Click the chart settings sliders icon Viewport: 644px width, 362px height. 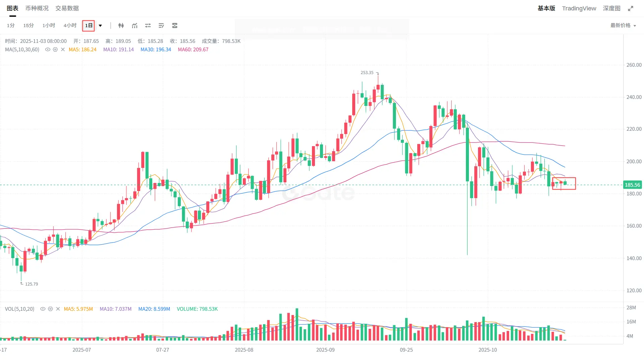pos(148,25)
